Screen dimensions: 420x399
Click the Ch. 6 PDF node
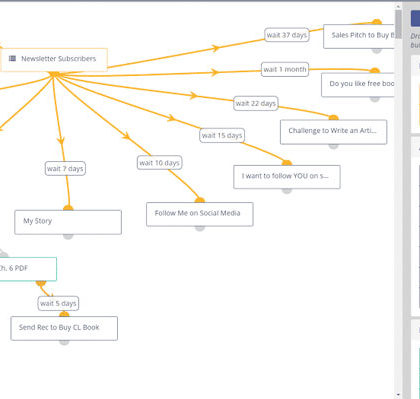tap(28, 269)
